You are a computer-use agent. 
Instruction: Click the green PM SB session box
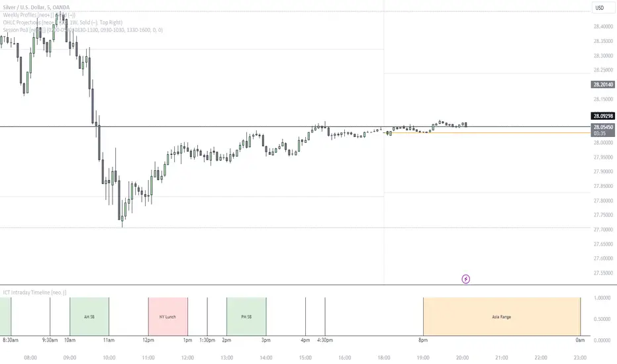pos(246,317)
